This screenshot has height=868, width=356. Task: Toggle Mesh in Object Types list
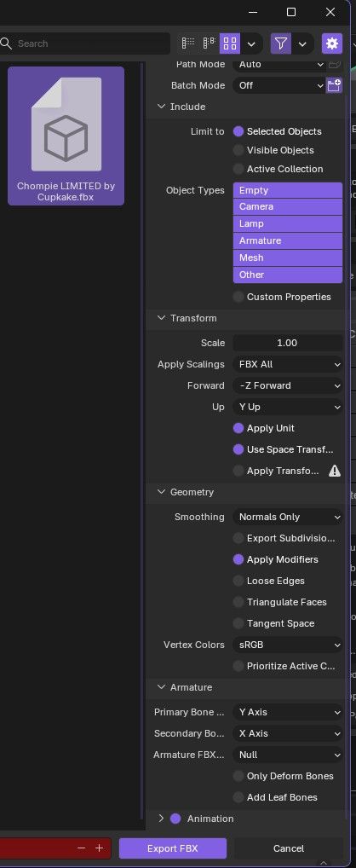click(288, 258)
